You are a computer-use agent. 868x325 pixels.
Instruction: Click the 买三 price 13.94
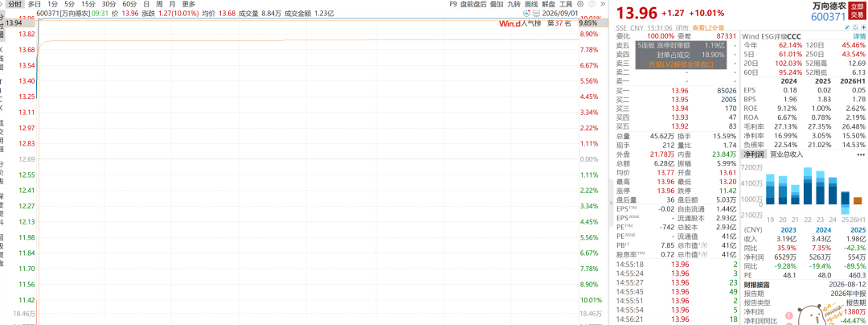pos(680,108)
